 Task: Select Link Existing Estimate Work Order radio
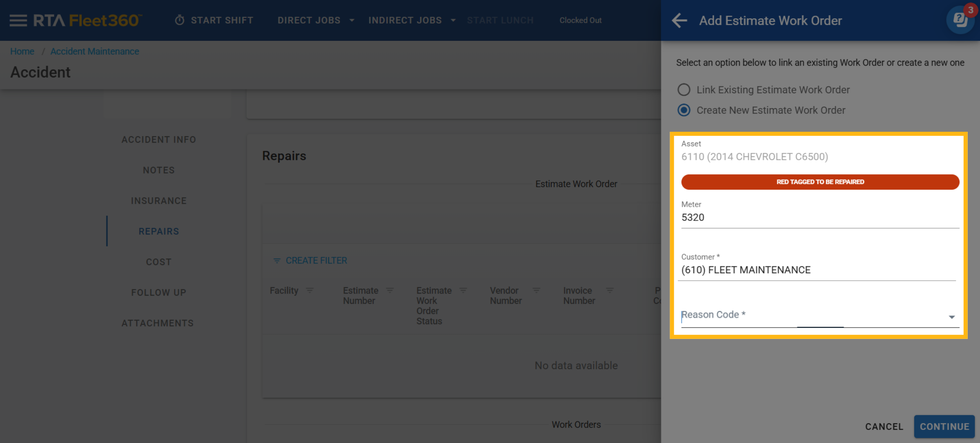click(684, 90)
